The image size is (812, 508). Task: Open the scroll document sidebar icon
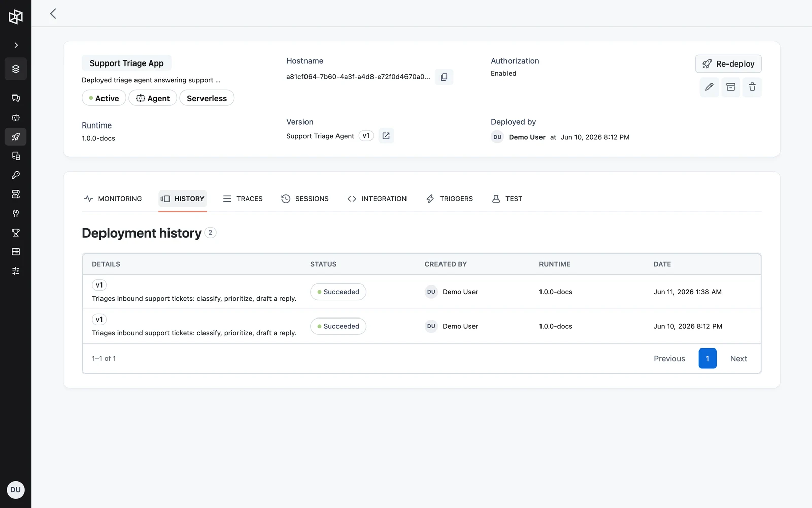pyautogui.click(x=16, y=194)
